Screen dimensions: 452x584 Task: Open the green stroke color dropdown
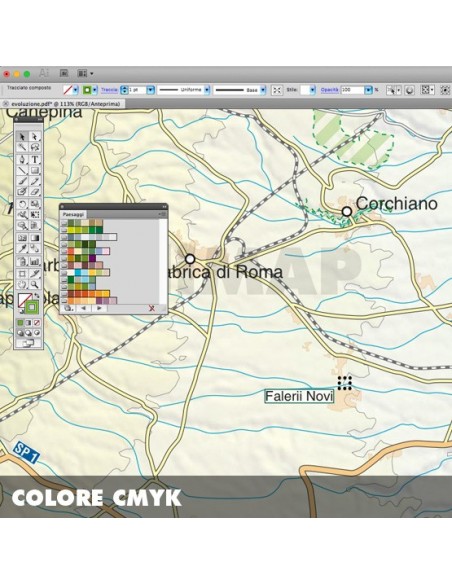click(95, 90)
